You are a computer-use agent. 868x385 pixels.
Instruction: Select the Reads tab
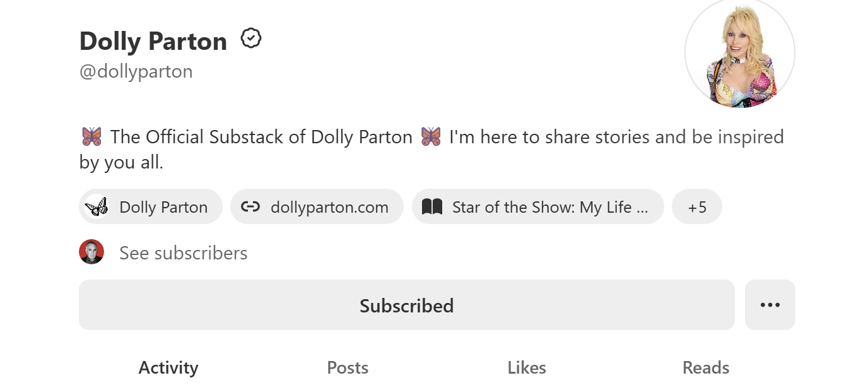[706, 367]
